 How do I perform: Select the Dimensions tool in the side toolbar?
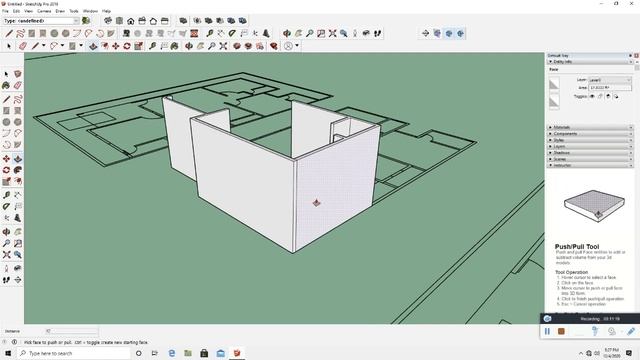coord(18,195)
